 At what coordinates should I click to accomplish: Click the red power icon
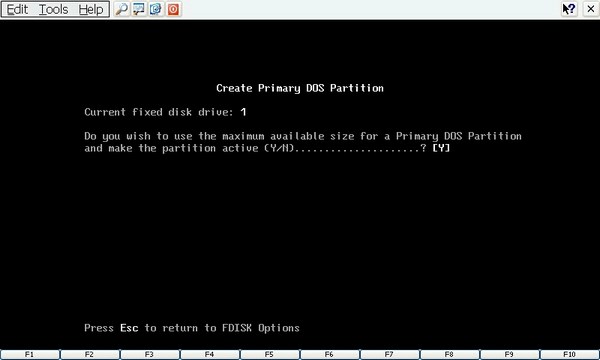click(x=173, y=9)
